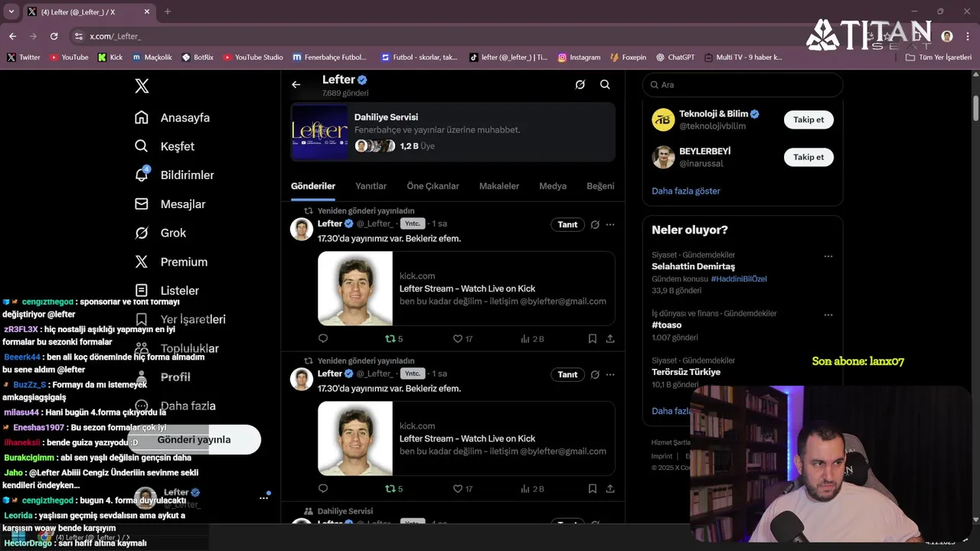Share the second post

[610, 488]
